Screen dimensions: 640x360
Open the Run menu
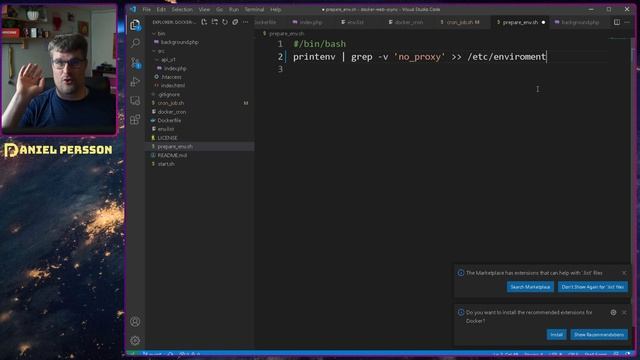pos(233,9)
